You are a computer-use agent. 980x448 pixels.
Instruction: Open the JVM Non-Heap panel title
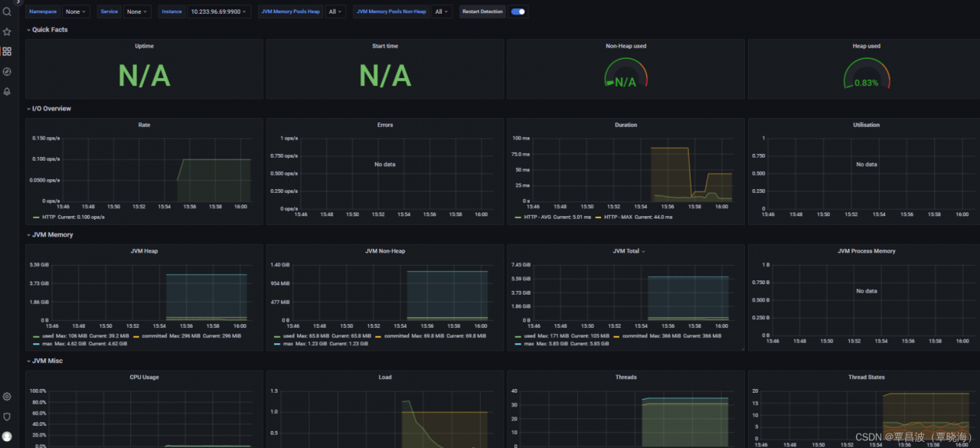click(x=385, y=251)
